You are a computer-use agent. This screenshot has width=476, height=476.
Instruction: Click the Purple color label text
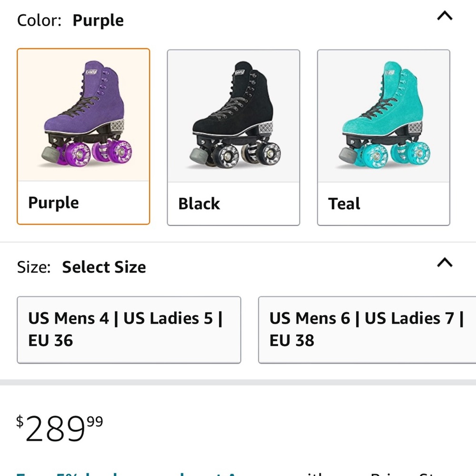click(53, 203)
